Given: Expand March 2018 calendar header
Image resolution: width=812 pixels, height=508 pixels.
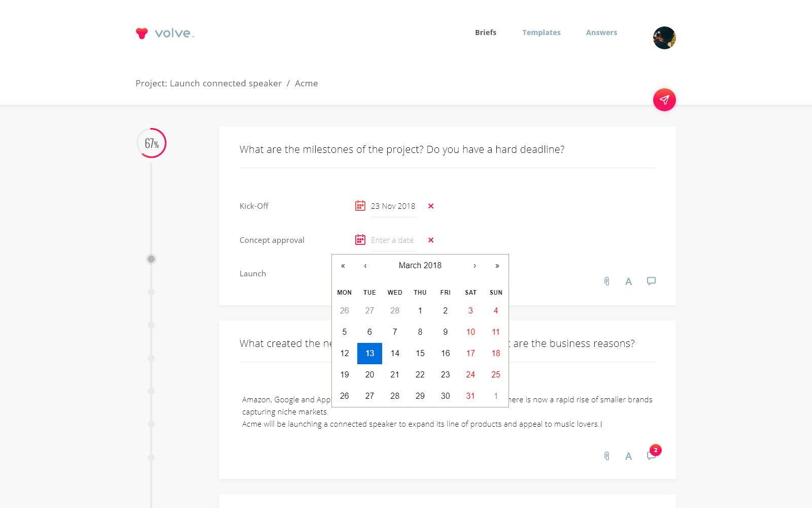Looking at the screenshot, I should point(420,265).
